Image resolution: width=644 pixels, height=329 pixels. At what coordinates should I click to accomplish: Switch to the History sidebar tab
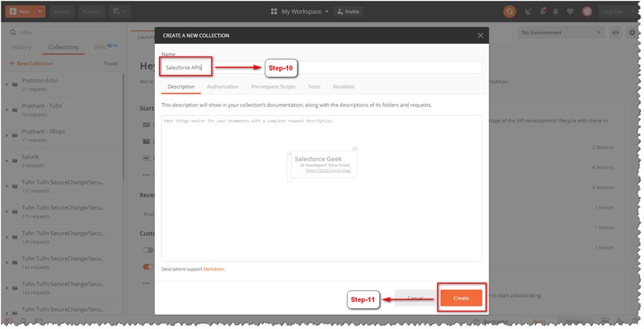click(22, 47)
